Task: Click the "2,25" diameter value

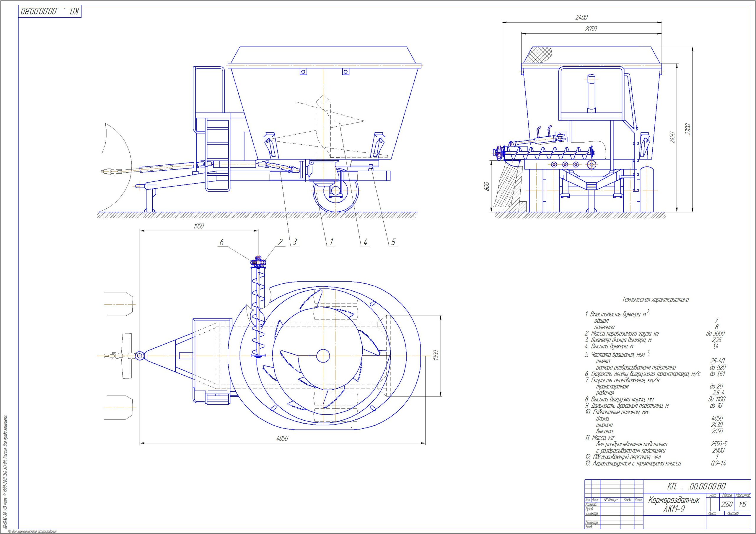Action: [x=717, y=340]
